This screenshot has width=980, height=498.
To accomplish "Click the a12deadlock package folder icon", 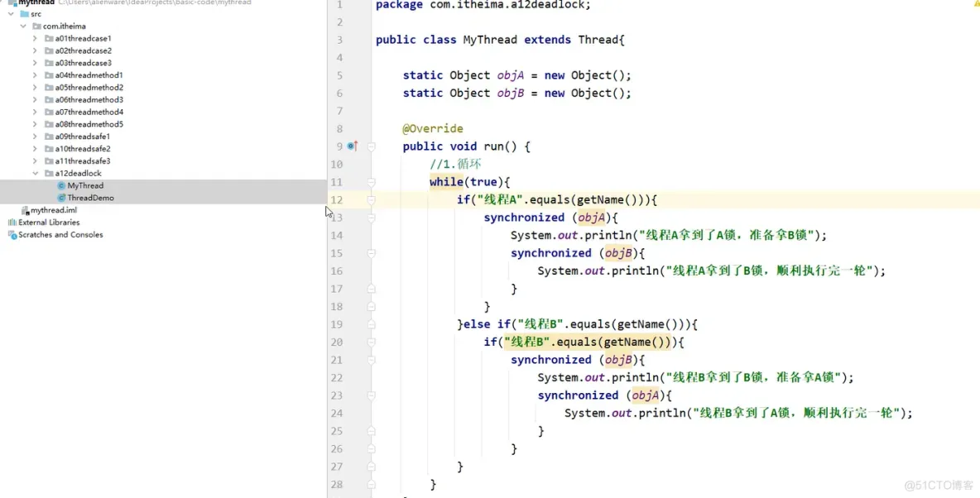I will click(x=49, y=173).
